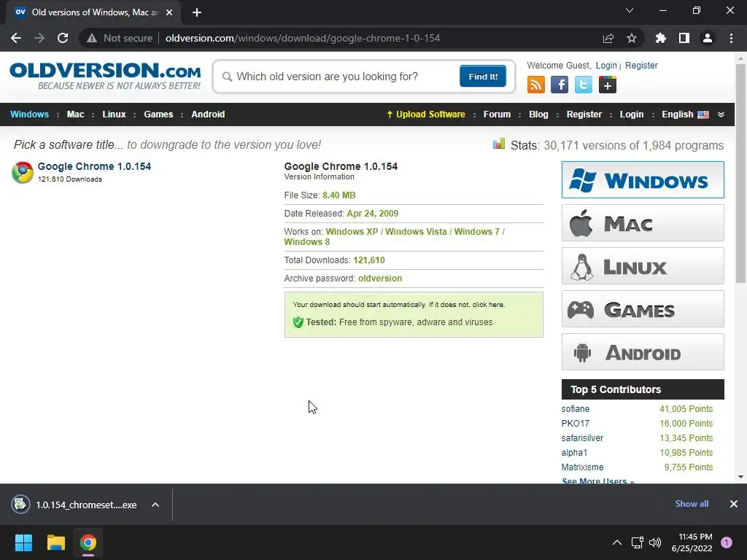Expand the language double-chevron arrow
The image size is (747, 560).
[x=721, y=114]
